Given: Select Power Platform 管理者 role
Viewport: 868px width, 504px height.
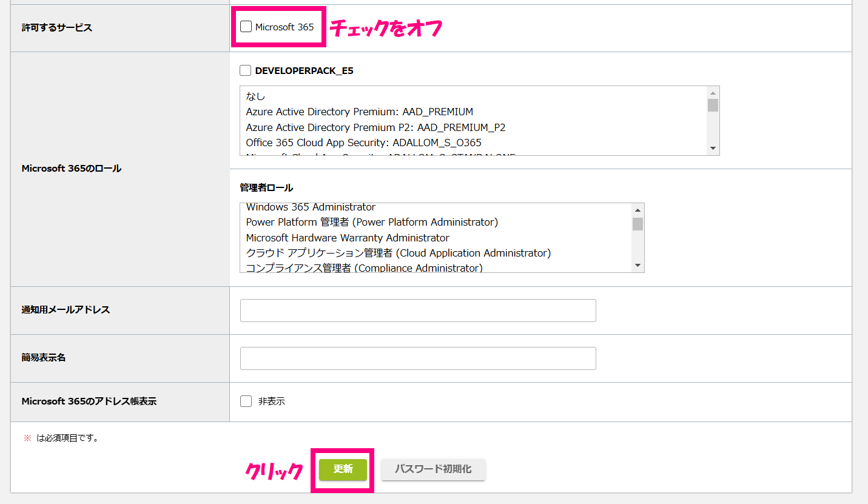Looking at the screenshot, I should pos(372,222).
